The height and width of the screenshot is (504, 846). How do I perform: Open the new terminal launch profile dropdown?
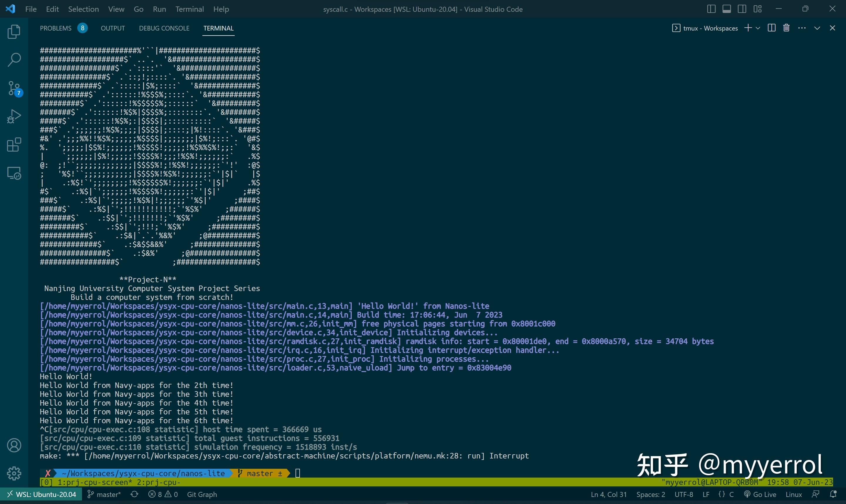[758, 28]
